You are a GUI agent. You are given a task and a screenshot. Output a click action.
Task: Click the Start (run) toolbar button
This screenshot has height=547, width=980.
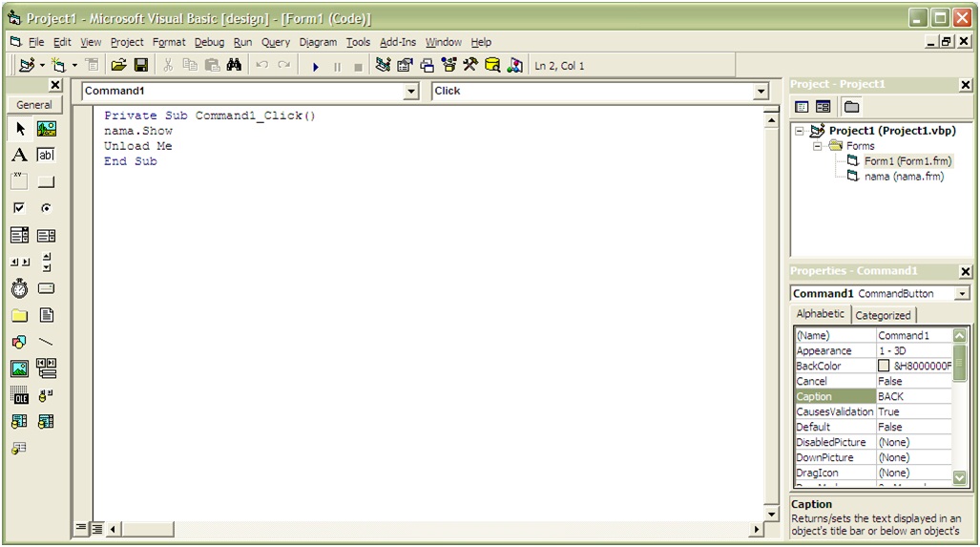click(316, 66)
